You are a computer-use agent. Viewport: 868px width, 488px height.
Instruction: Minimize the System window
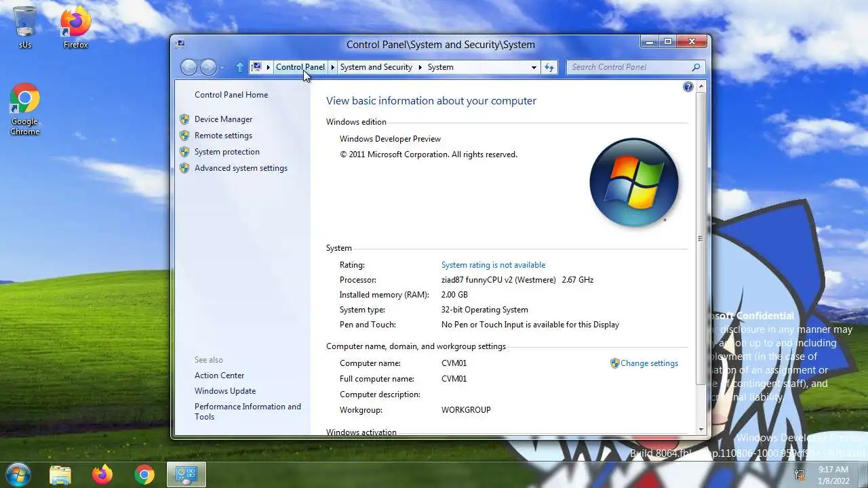pos(649,42)
